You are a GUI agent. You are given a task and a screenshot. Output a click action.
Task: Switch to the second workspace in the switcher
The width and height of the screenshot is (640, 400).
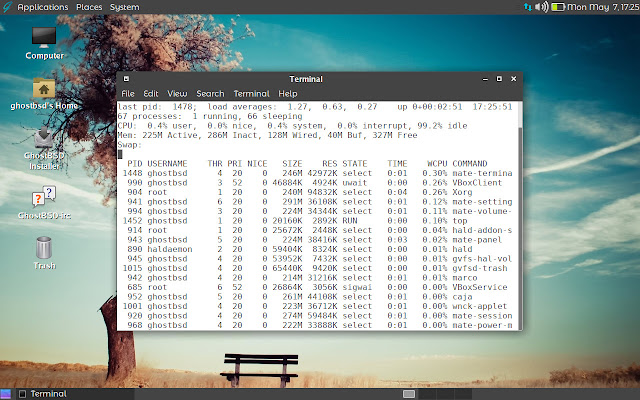pyautogui.click(x=427, y=394)
